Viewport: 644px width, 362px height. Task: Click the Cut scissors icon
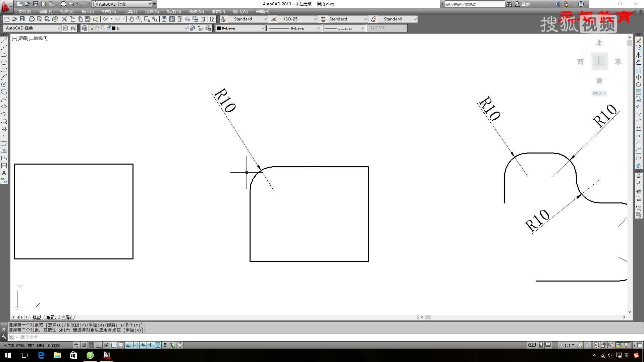(x=65, y=19)
